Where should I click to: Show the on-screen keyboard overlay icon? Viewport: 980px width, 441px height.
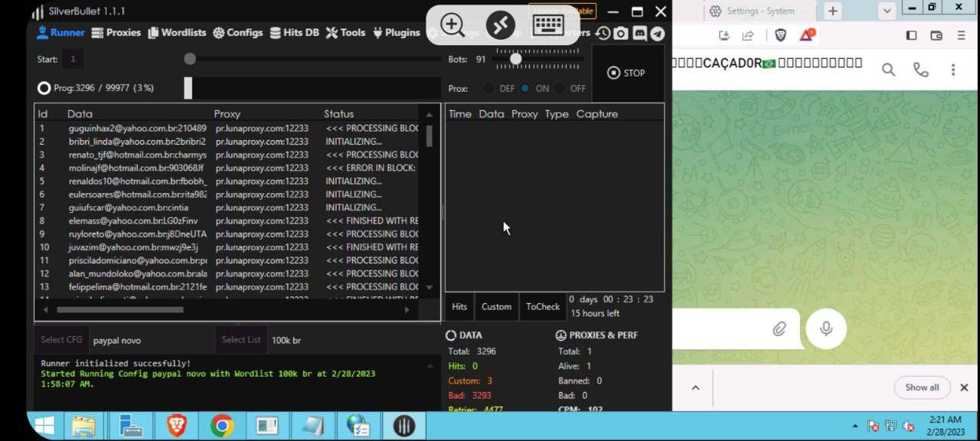[548, 25]
